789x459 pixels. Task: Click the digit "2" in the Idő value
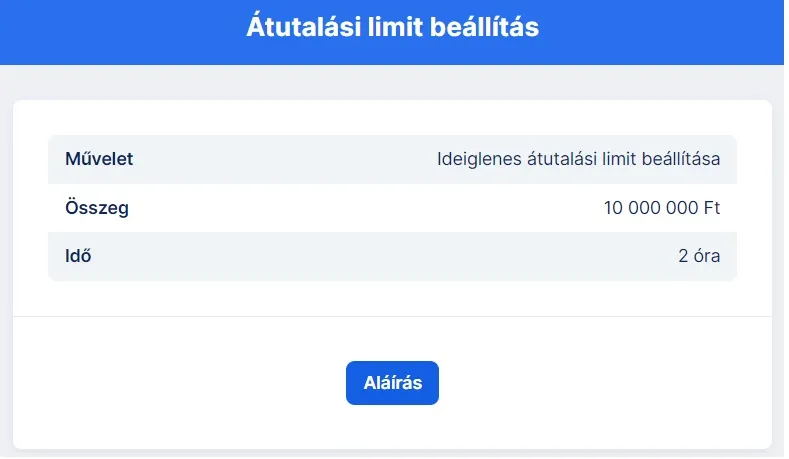(x=684, y=256)
